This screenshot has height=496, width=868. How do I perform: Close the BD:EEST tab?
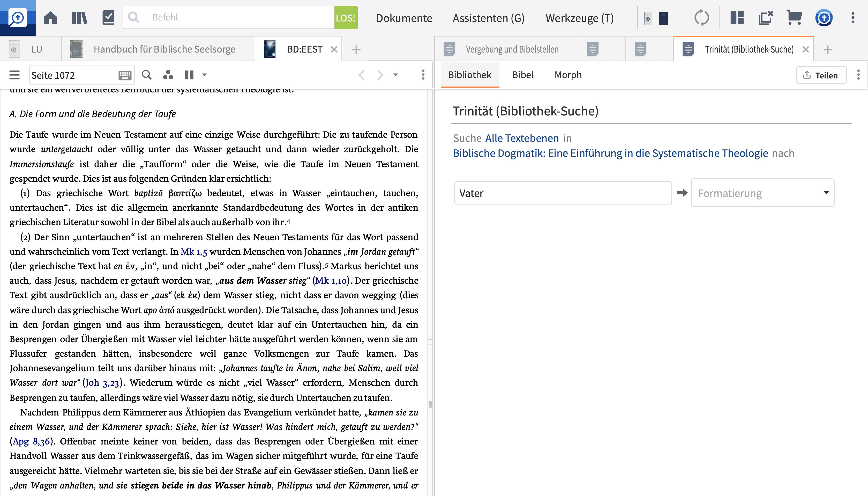point(334,49)
